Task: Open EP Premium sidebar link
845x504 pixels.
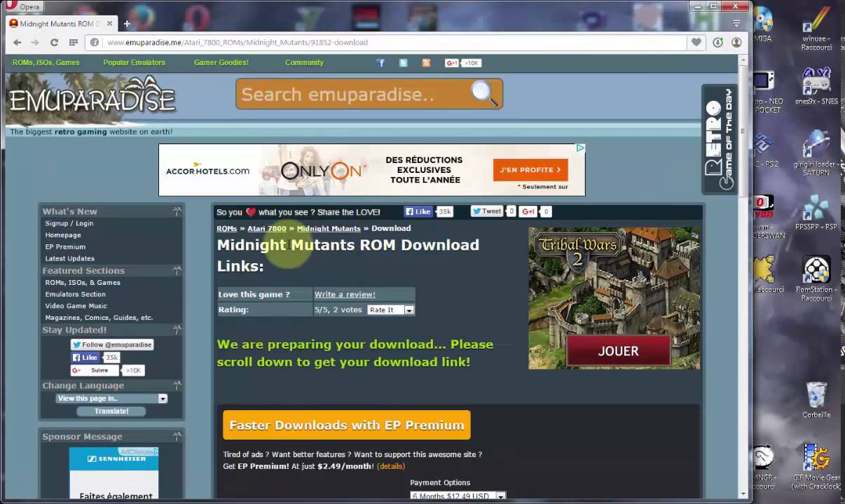Action: pos(65,247)
